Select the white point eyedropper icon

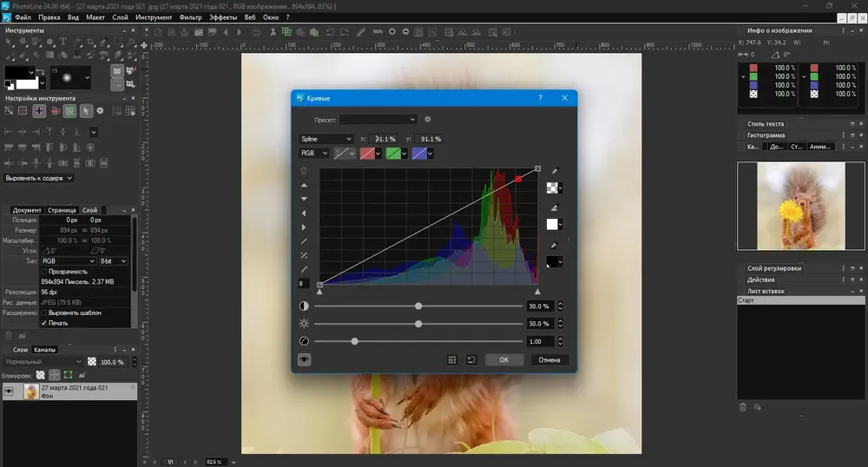coord(554,207)
